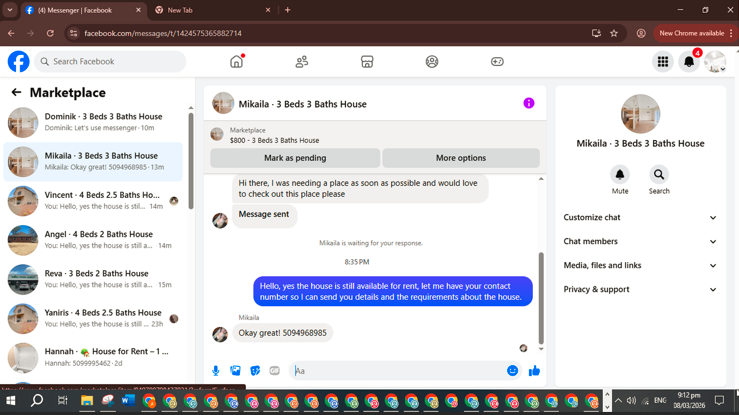This screenshot has width=739, height=415.
Task: Reload the page
Action: [x=50, y=33]
